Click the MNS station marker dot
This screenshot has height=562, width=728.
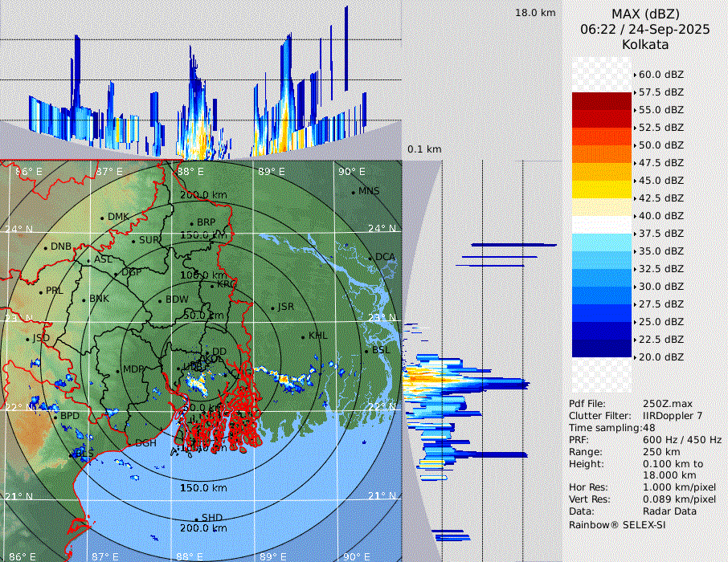(x=353, y=192)
